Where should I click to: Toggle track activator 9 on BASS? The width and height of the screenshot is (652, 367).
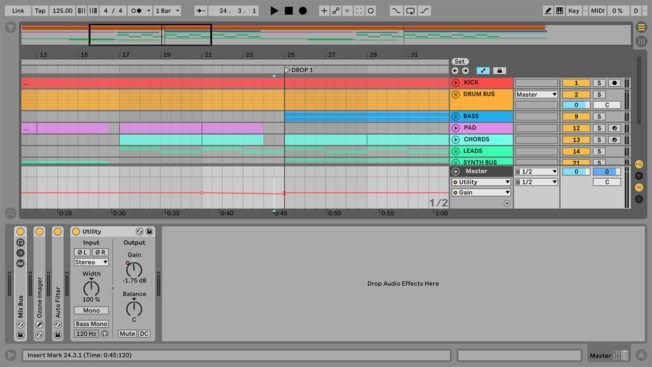(x=576, y=116)
